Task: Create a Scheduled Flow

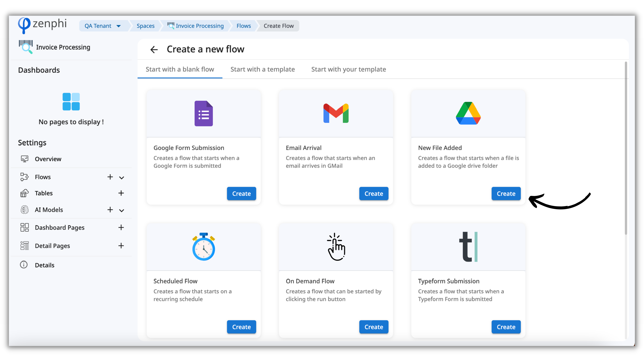Action: coord(241,327)
